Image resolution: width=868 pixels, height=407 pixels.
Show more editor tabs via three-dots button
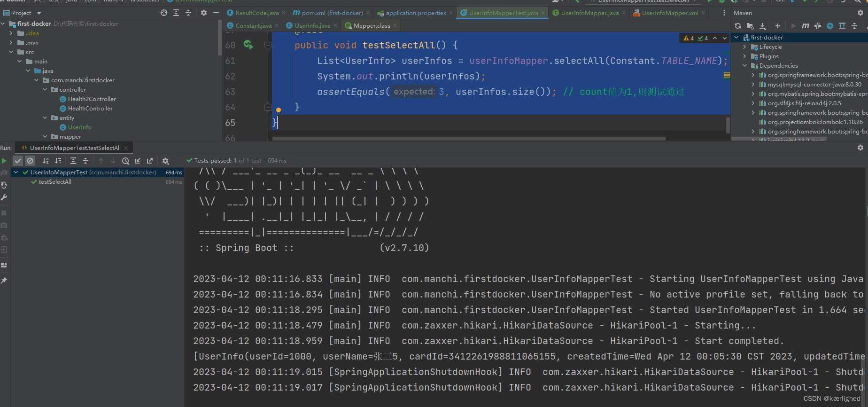pos(724,13)
